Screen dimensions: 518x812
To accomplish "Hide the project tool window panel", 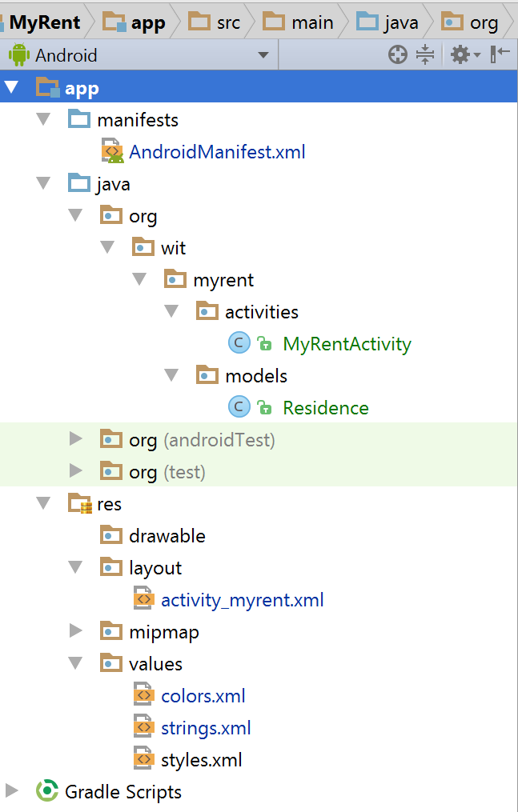I will [x=500, y=55].
